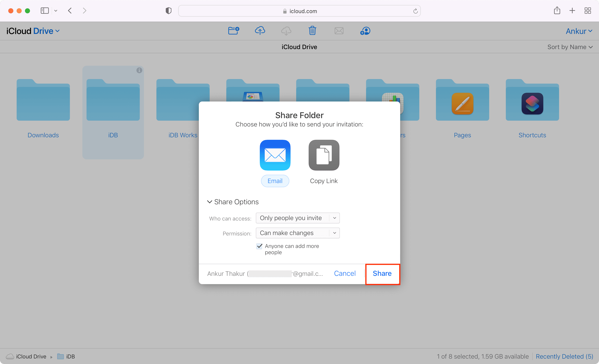Click the Share button

[382, 273]
